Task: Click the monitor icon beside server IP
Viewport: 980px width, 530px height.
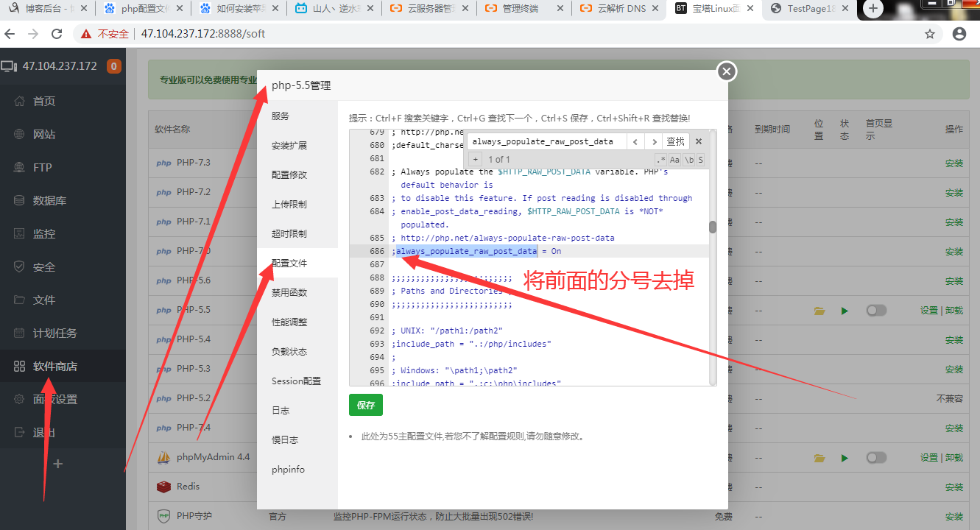Action: [x=9, y=66]
